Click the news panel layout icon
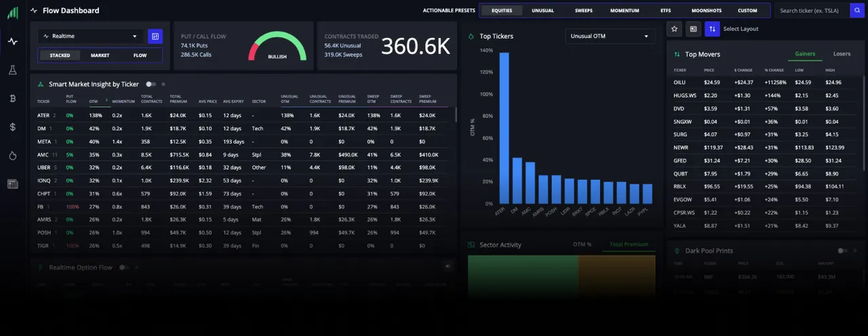868x336 pixels. tap(693, 29)
